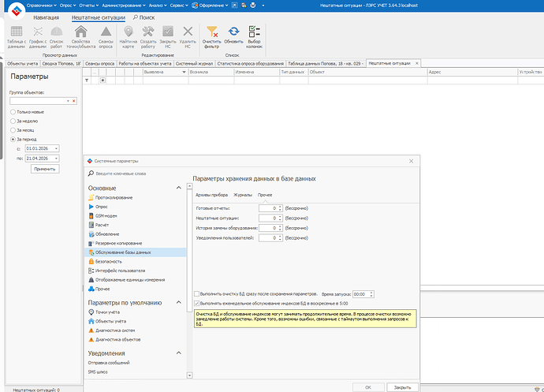Open the start date 01.01.2026 calendar dropdown

click(57, 148)
